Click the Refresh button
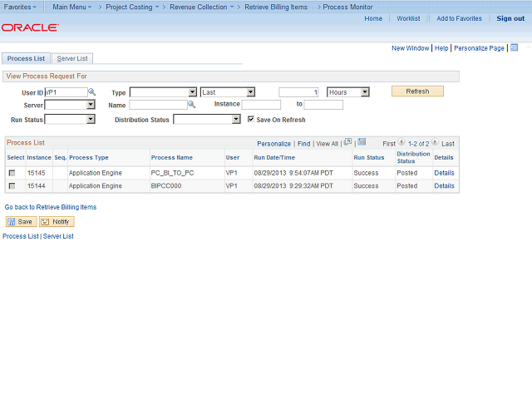This screenshot has height=399, width=532. [417, 91]
